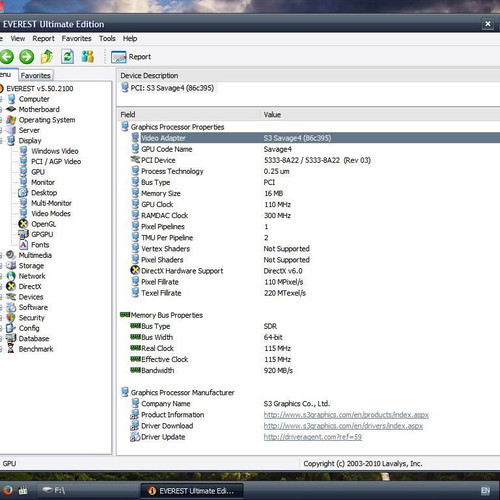500x500 pixels.
Task: Switch to the Favorites tab
Action: [x=35, y=76]
